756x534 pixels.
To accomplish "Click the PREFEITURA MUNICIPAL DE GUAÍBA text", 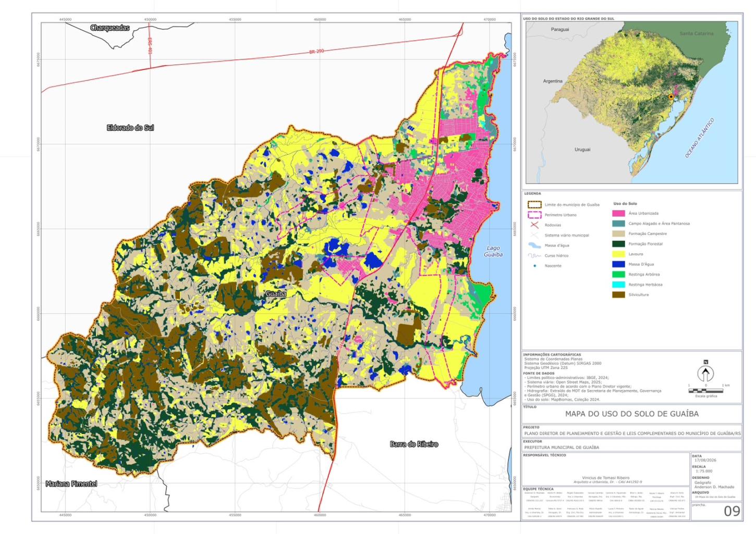I will 562,448.
